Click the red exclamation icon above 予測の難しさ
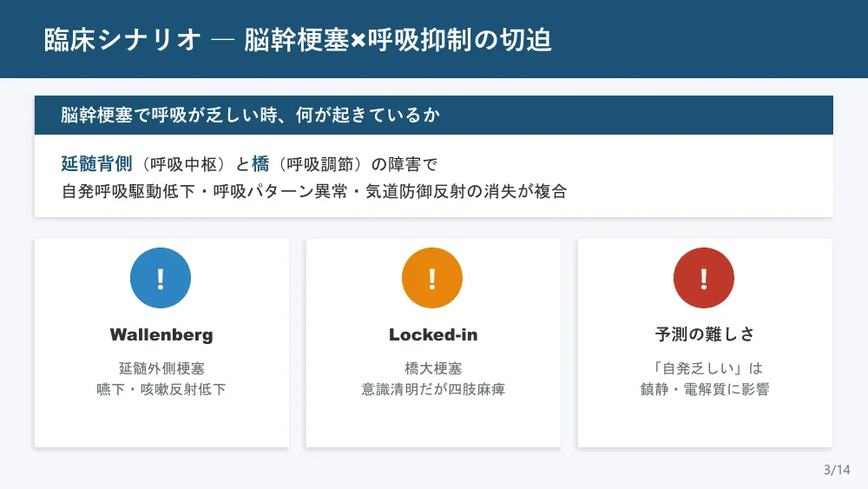This screenshot has height=489, width=868. coord(704,277)
